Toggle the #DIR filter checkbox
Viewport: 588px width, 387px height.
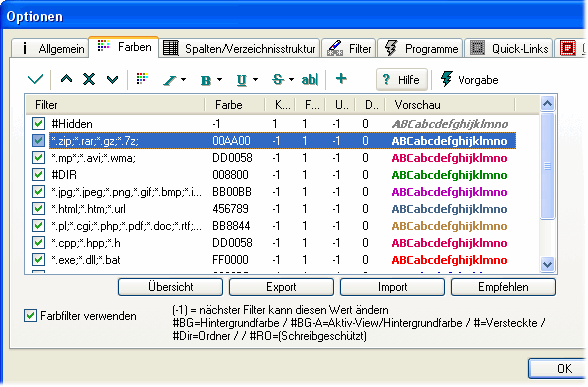[38, 174]
